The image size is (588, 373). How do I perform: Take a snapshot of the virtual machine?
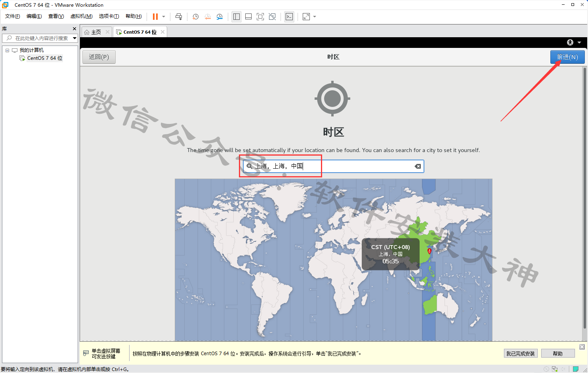point(195,17)
